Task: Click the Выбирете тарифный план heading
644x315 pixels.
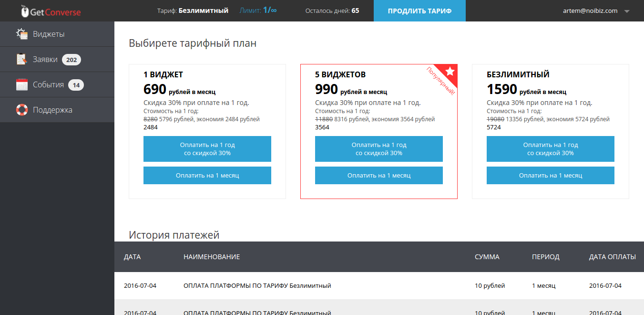Action: click(x=193, y=43)
